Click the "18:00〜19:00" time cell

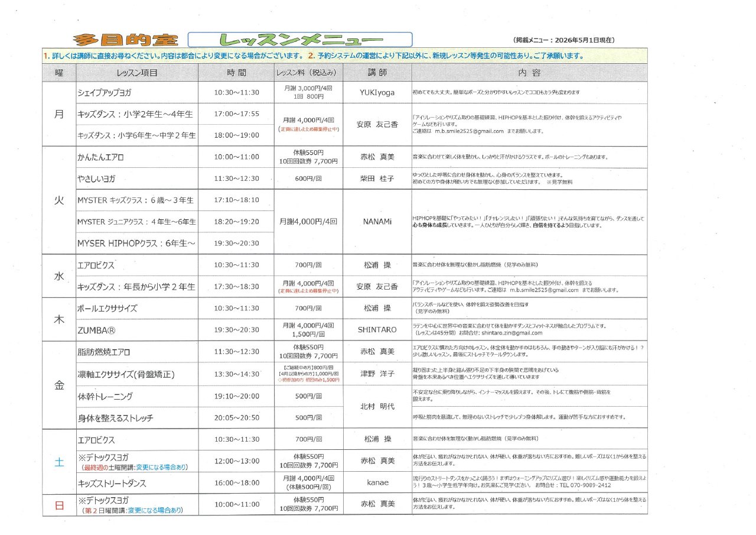pyautogui.click(x=236, y=135)
